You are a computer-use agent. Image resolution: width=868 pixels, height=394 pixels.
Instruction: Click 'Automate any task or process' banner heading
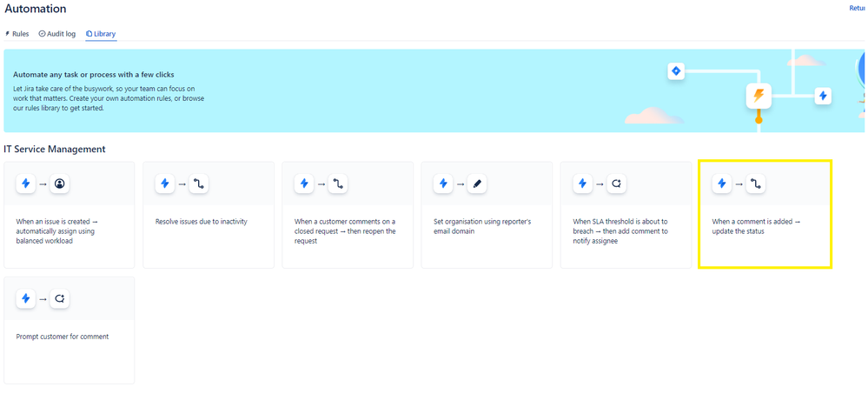point(94,74)
